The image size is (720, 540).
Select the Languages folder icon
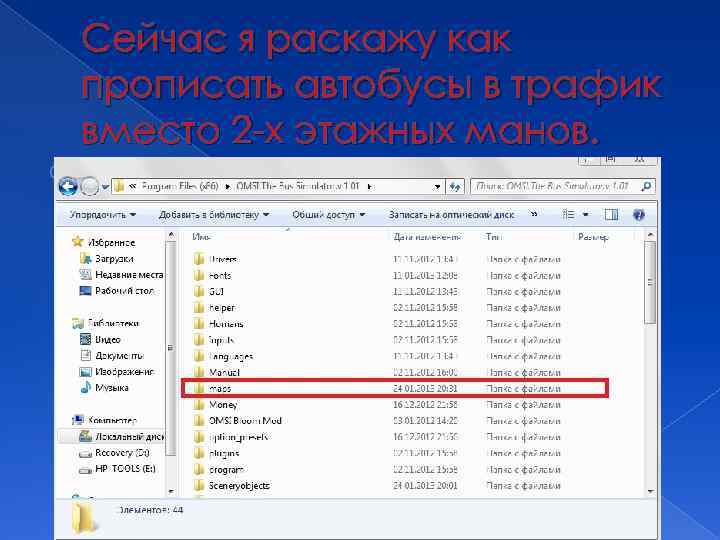[x=199, y=356]
